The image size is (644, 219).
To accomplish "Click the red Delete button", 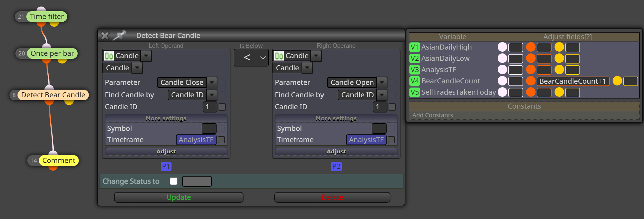I will point(332,197).
